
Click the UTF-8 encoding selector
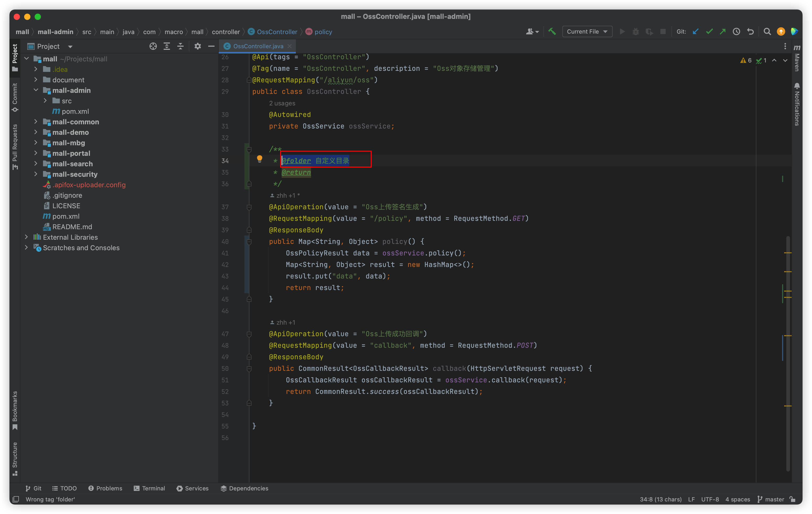point(710,499)
